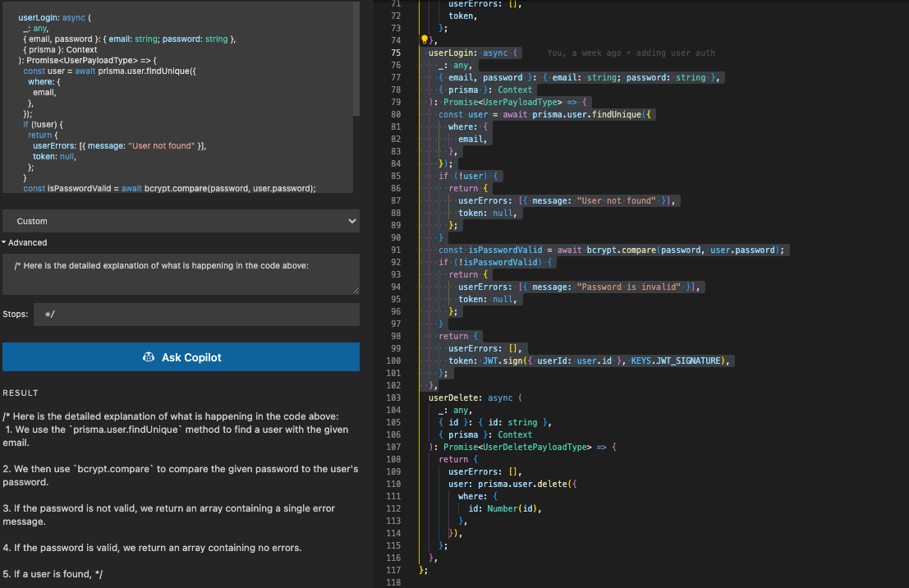Click "bcrypt.compare" on editor line 91
The height and width of the screenshot is (588, 909).
pyautogui.click(x=621, y=250)
